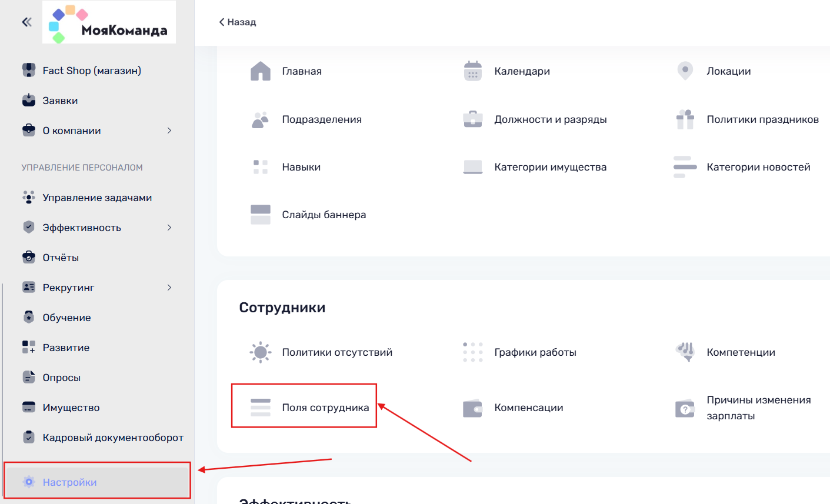830x504 pixels.
Task: Click the Календари calendar icon
Action: tap(472, 71)
